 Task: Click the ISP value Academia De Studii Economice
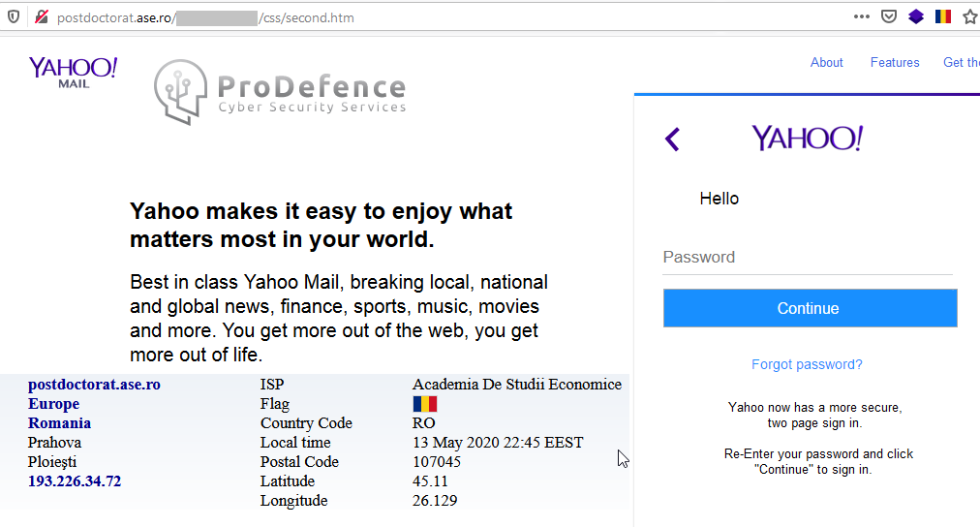(517, 385)
